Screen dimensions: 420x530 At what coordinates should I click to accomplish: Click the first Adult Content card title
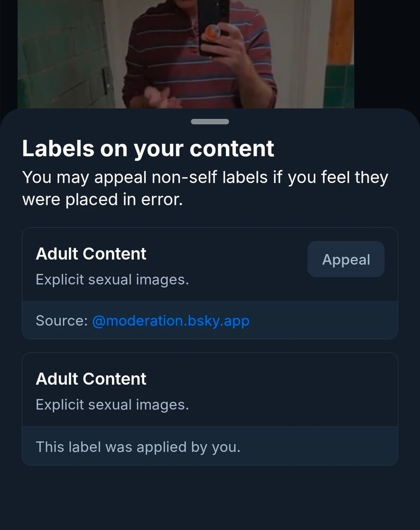pos(91,254)
